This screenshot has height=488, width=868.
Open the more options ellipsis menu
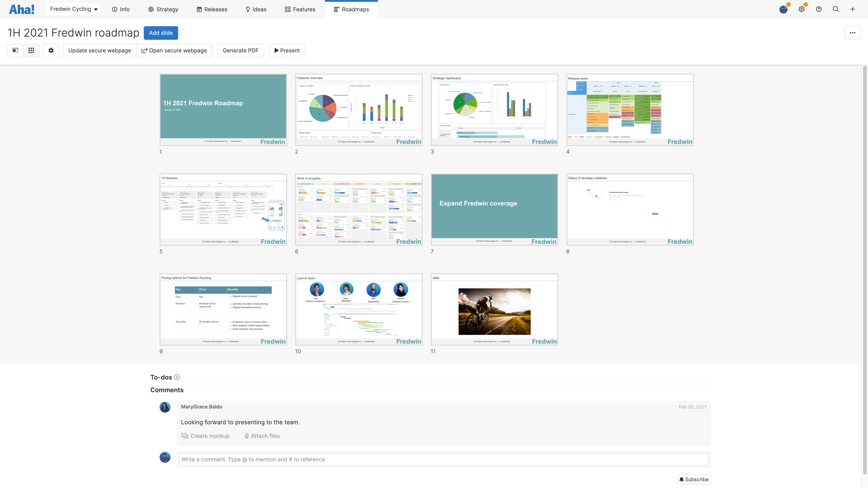852,33
